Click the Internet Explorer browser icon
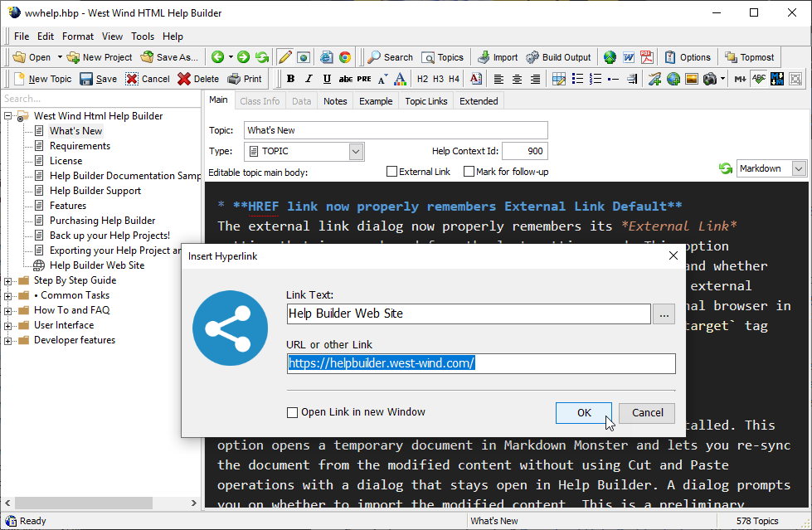 326,57
